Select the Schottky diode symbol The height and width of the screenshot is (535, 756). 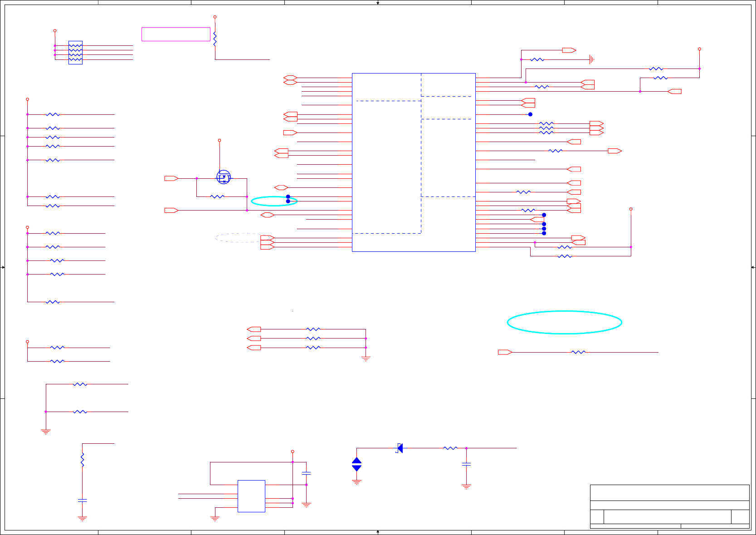click(x=400, y=448)
